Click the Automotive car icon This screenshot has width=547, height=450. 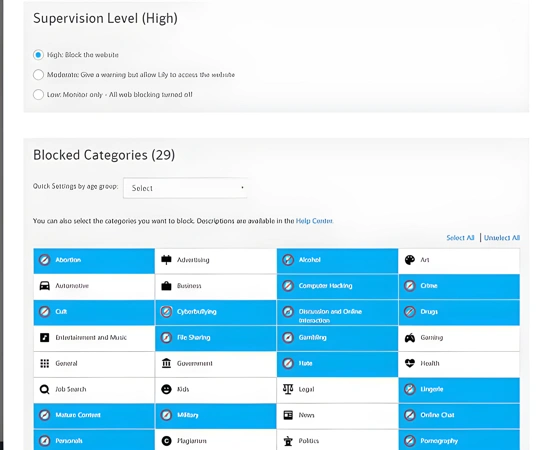tap(45, 286)
